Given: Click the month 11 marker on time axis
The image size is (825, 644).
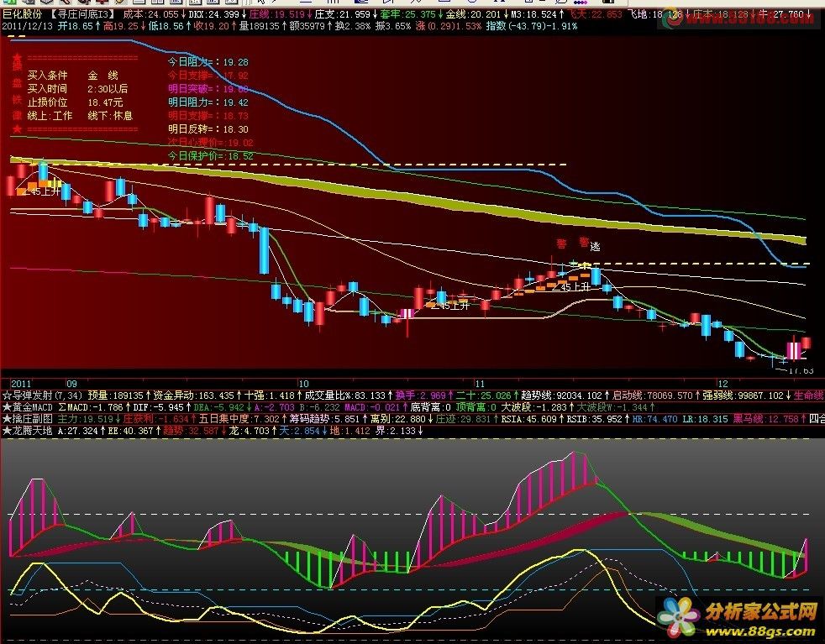Looking at the screenshot, I should tap(480, 384).
